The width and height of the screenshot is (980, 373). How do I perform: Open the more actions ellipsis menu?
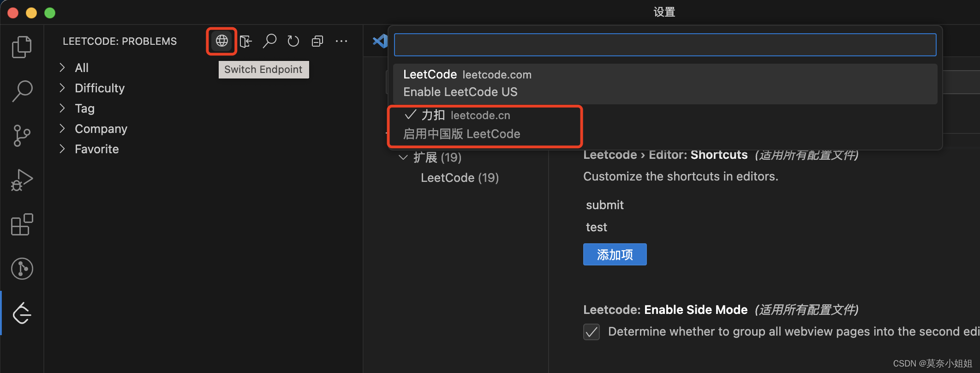[341, 41]
